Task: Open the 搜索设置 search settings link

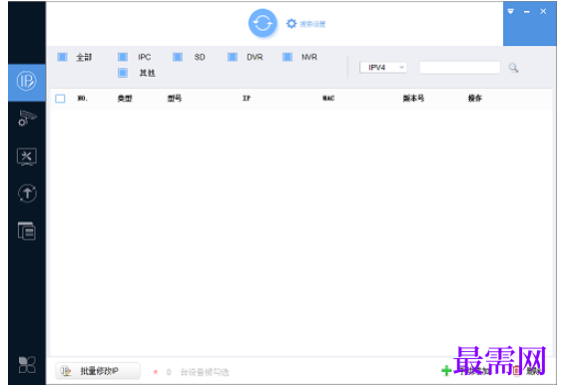Action: point(312,24)
